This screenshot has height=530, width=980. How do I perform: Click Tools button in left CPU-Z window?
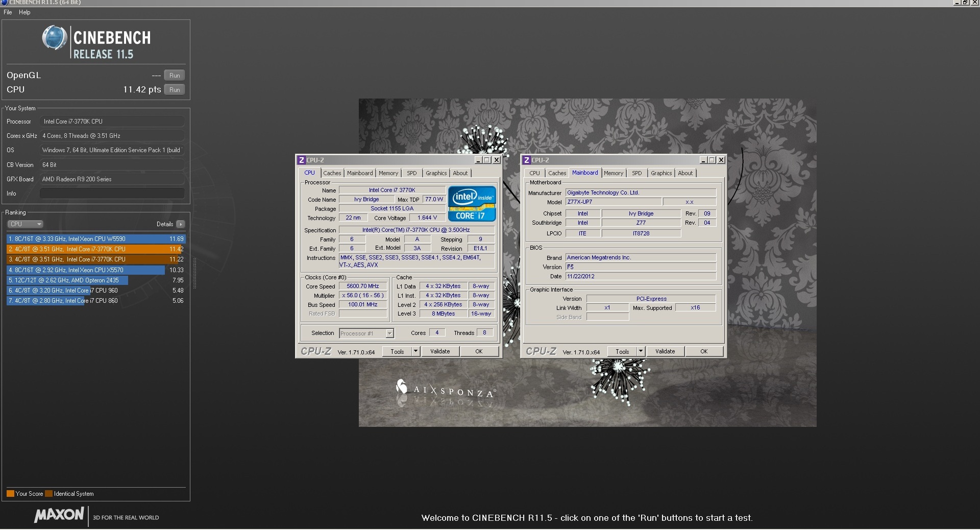click(397, 351)
